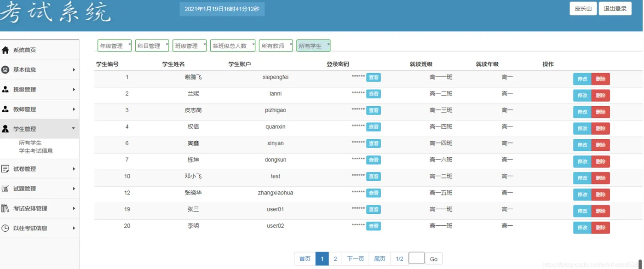The height and width of the screenshot is (269, 644).
Task: Select the 所有学生 tab
Action: pyautogui.click(x=313, y=46)
